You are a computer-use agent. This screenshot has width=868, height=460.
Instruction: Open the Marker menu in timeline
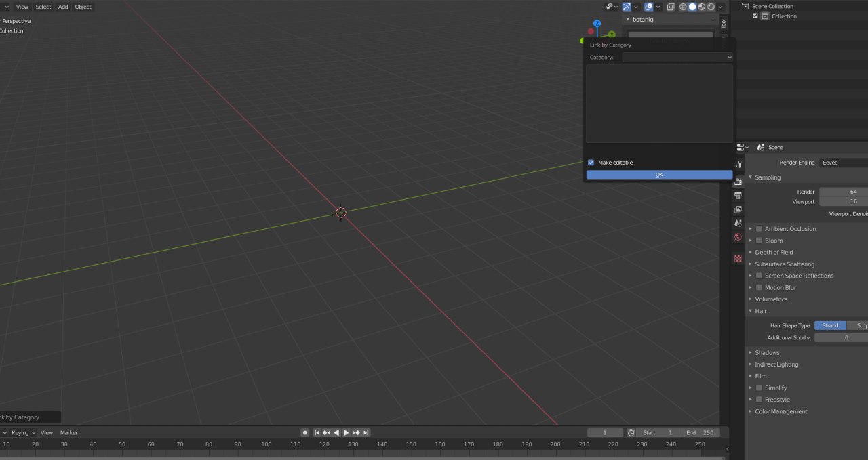coord(69,433)
